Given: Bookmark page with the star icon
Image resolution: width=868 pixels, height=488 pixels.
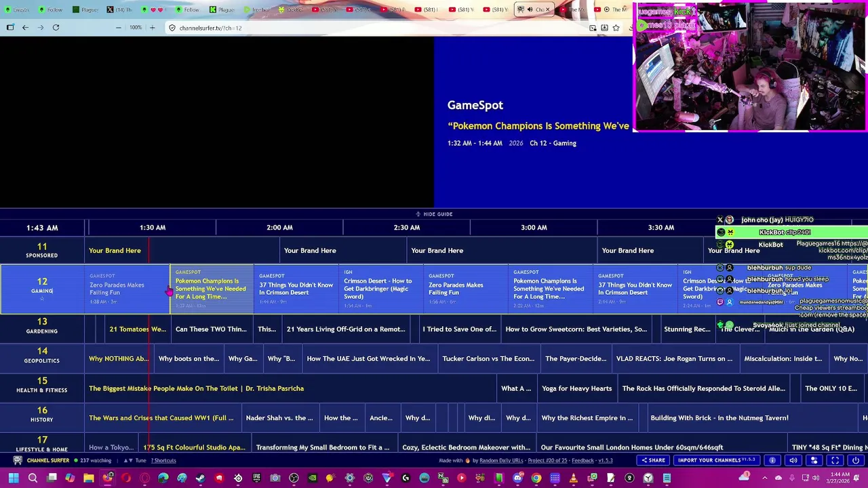Looking at the screenshot, I should click(x=616, y=28).
